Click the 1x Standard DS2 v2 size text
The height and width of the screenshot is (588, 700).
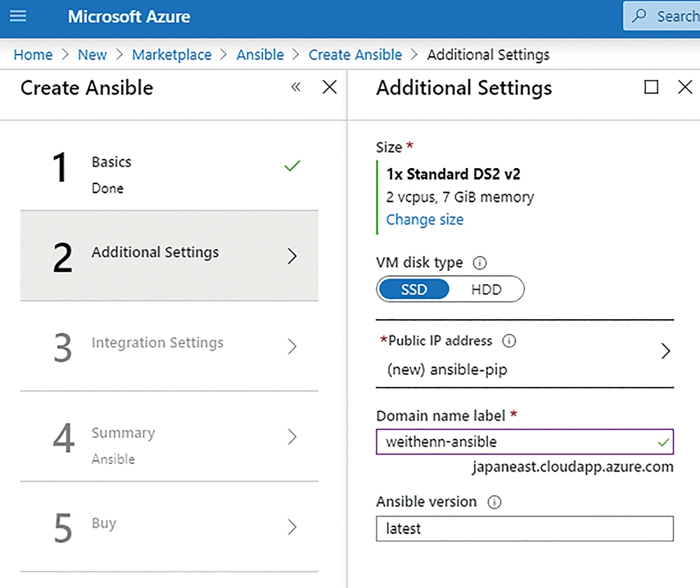pos(453,174)
